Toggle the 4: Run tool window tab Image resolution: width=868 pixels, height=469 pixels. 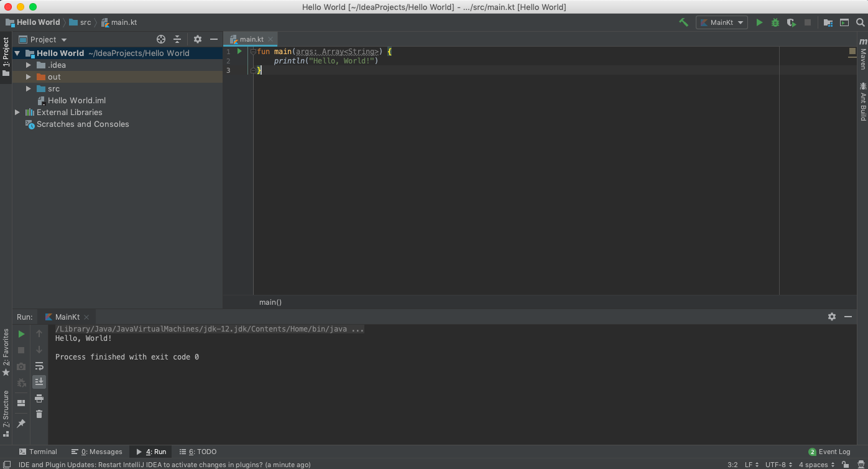point(151,452)
